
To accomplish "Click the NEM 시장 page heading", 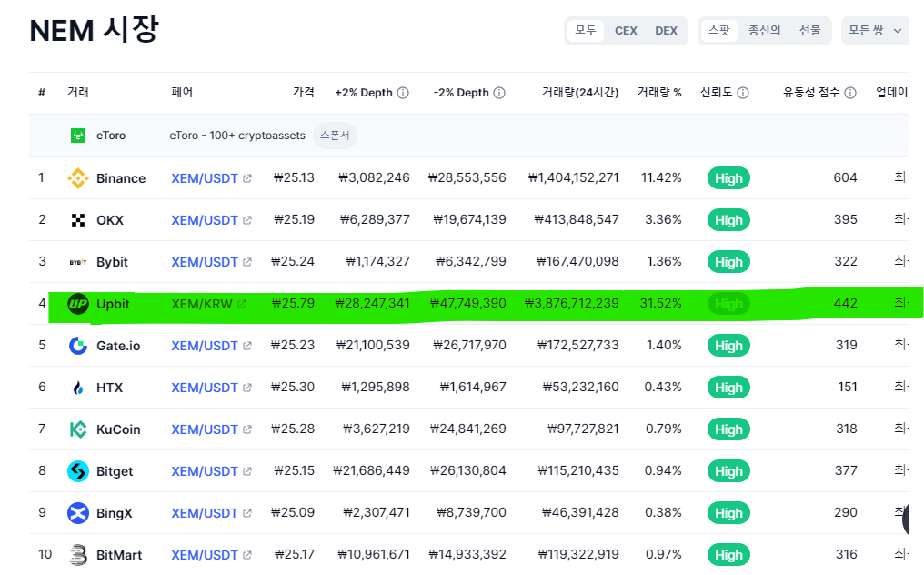I will (95, 29).
